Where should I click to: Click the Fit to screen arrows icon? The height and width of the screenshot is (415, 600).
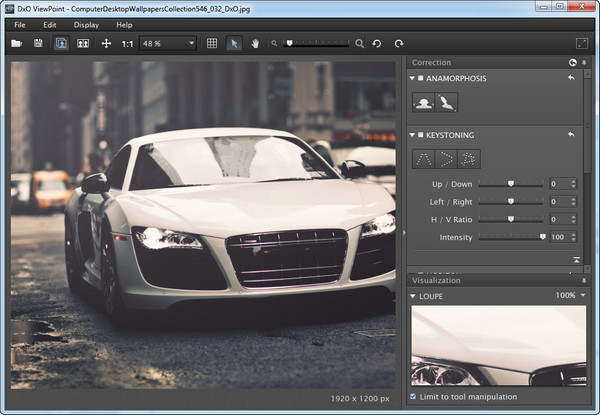coord(106,44)
